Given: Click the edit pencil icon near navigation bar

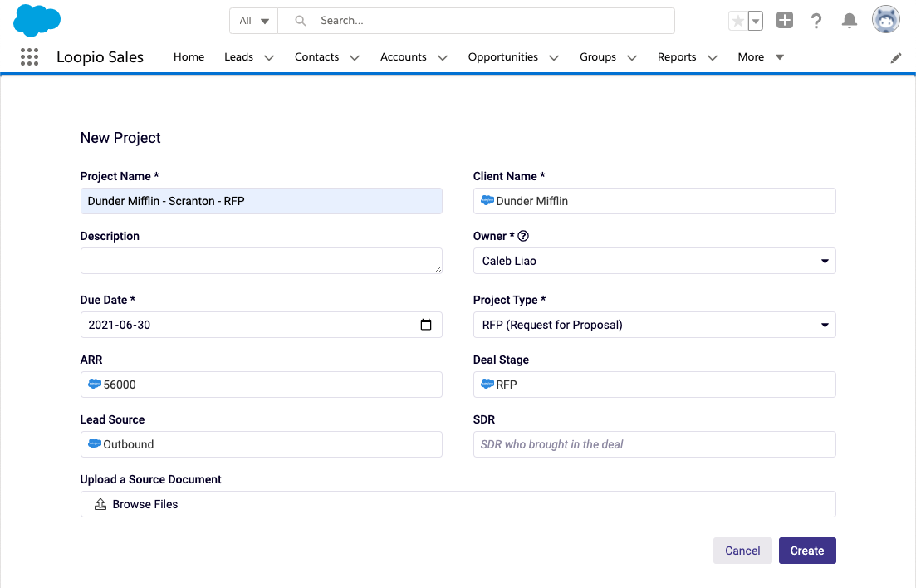Looking at the screenshot, I should 895,57.
